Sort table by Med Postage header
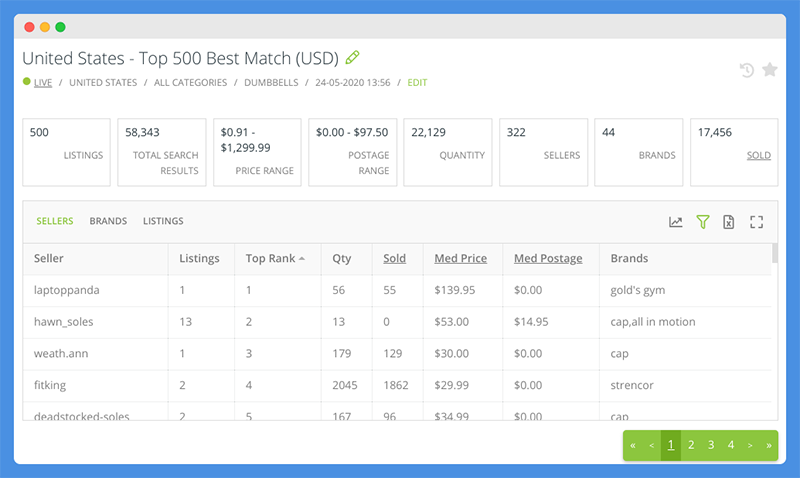 548,259
